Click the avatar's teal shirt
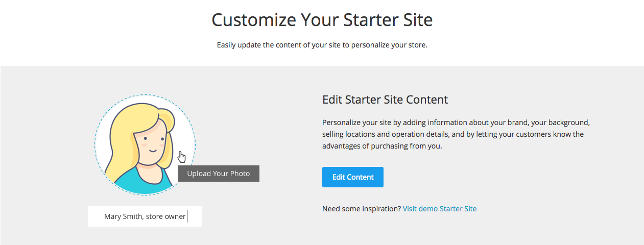The image size is (644, 245). tap(139, 184)
